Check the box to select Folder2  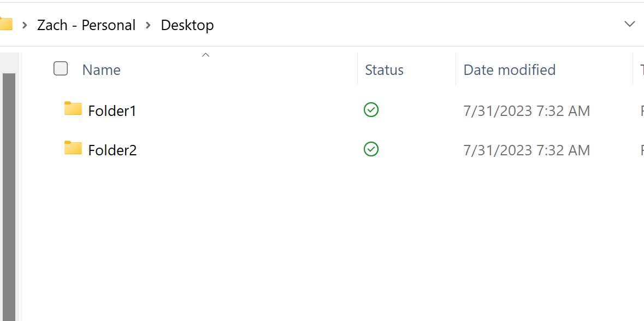pyautogui.click(x=60, y=149)
